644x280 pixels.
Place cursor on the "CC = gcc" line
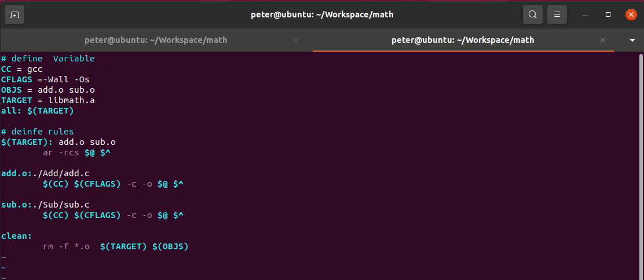(x=22, y=69)
